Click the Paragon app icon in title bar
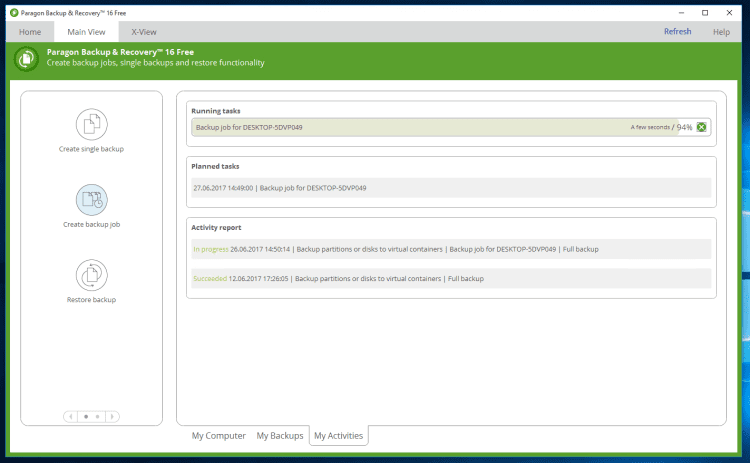This screenshot has height=463, width=750. pos(14,13)
